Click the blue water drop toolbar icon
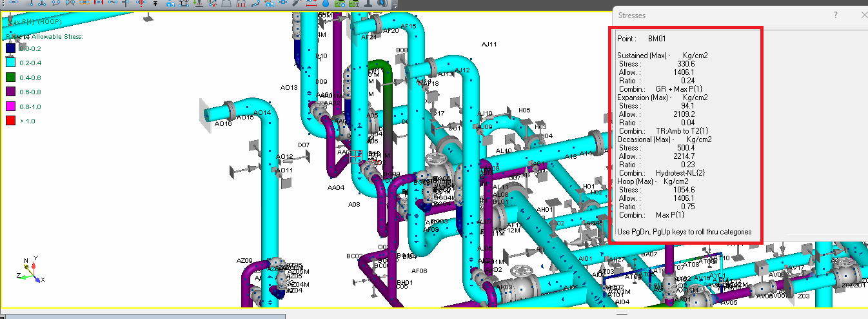Viewport: 868px width, 319px height. coord(326,3)
